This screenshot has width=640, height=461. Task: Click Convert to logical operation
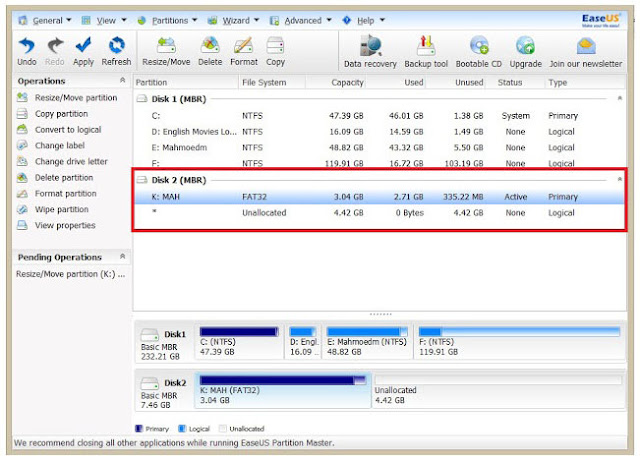(x=68, y=130)
